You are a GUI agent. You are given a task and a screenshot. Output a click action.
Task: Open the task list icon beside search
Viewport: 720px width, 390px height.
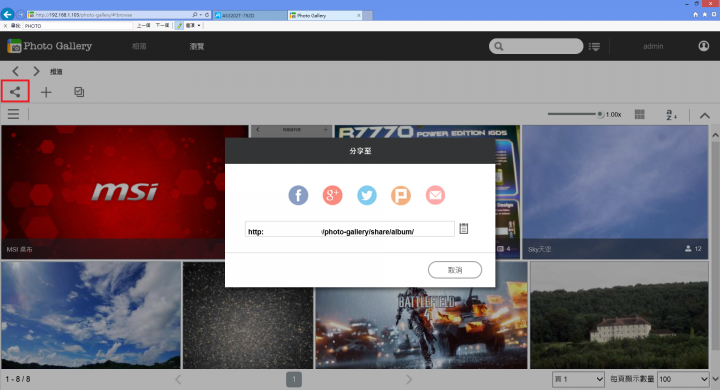tap(594, 46)
